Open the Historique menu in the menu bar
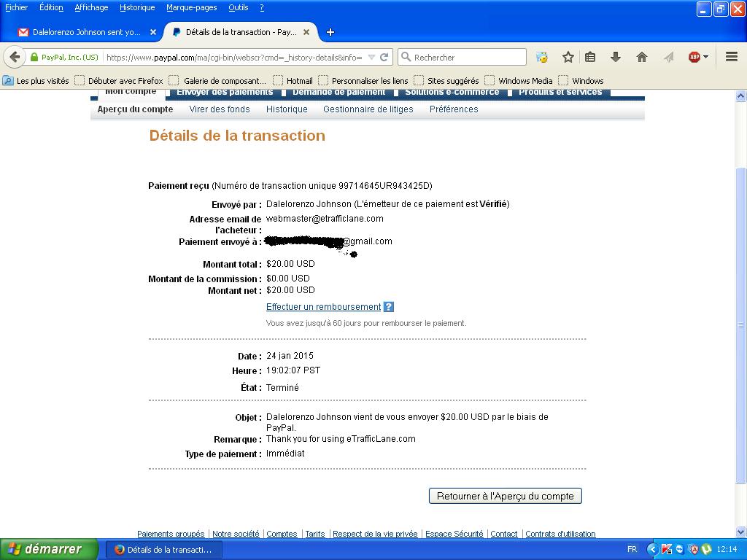Image resolution: width=747 pixels, height=560 pixels. pyautogui.click(x=137, y=7)
